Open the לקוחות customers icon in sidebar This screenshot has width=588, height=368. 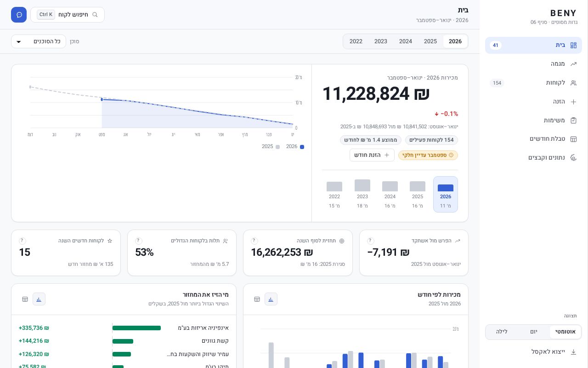pyautogui.click(x=573, y=83)
